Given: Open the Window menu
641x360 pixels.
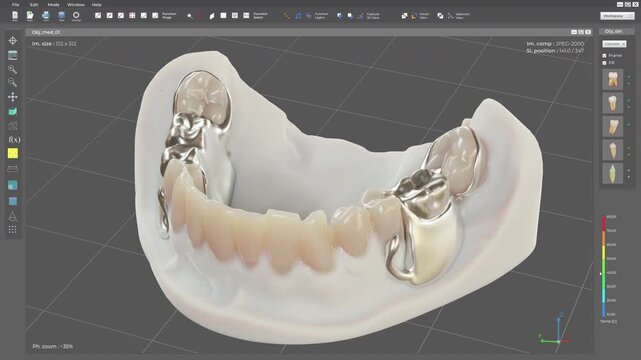Looking at the screenshot, I should [x=76, y=5].
